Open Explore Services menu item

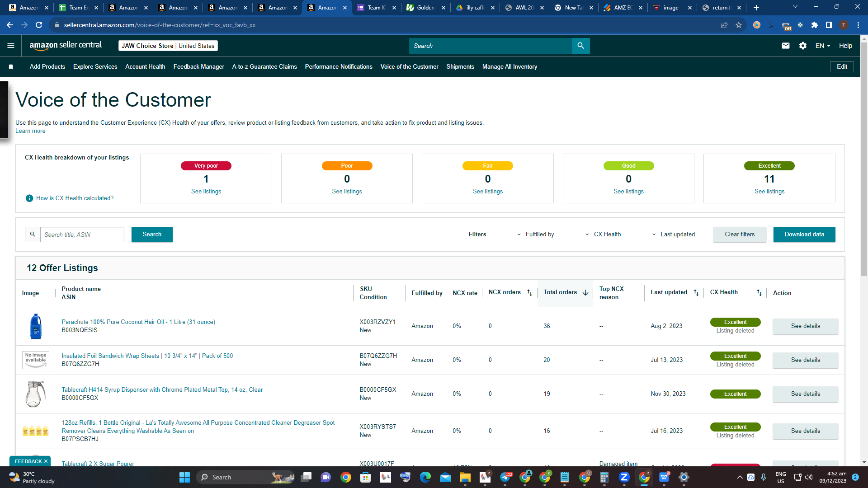(95, 67)
